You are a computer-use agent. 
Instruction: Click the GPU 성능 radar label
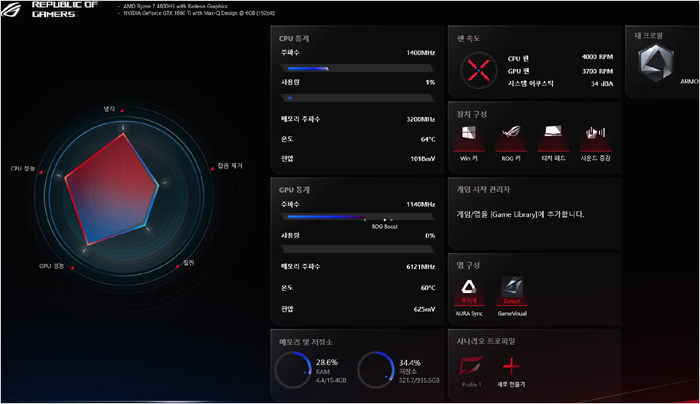(52, 266)
